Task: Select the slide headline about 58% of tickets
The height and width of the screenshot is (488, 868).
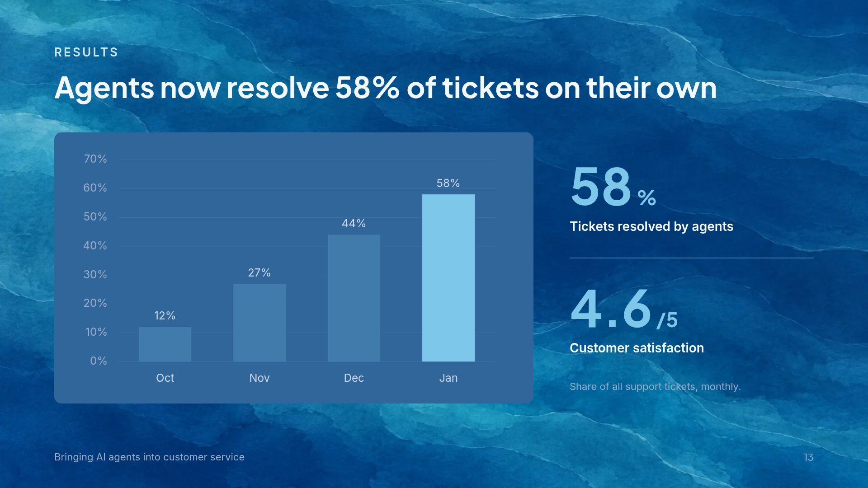Action: pyautogui.click(x=386, y=88)
